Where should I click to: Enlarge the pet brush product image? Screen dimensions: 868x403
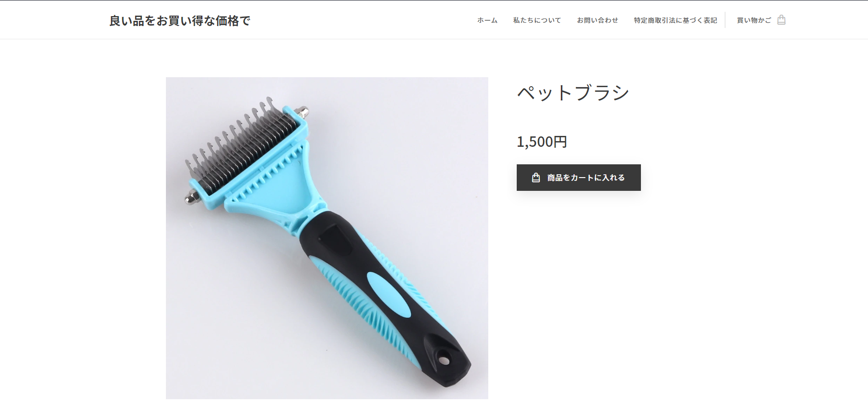point(327,238)
